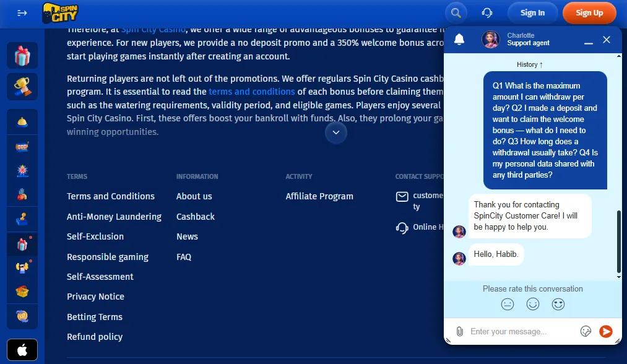Screen dimensions: 627x364
Task: Click the chat window vertical scrollbar
Action: [618, 242]
